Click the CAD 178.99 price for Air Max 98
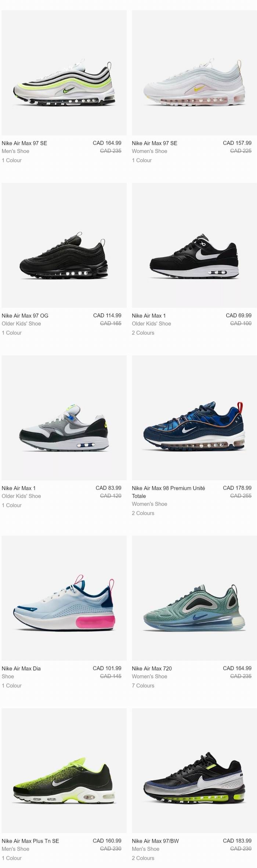Image resolution: width=257 pixels, height=868 pixels. 237,488
